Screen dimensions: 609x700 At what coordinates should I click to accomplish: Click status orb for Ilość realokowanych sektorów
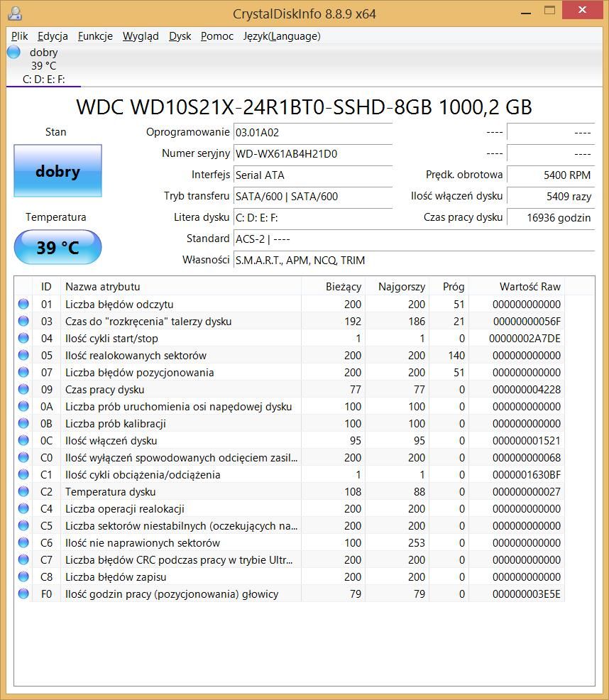point(23,355)
